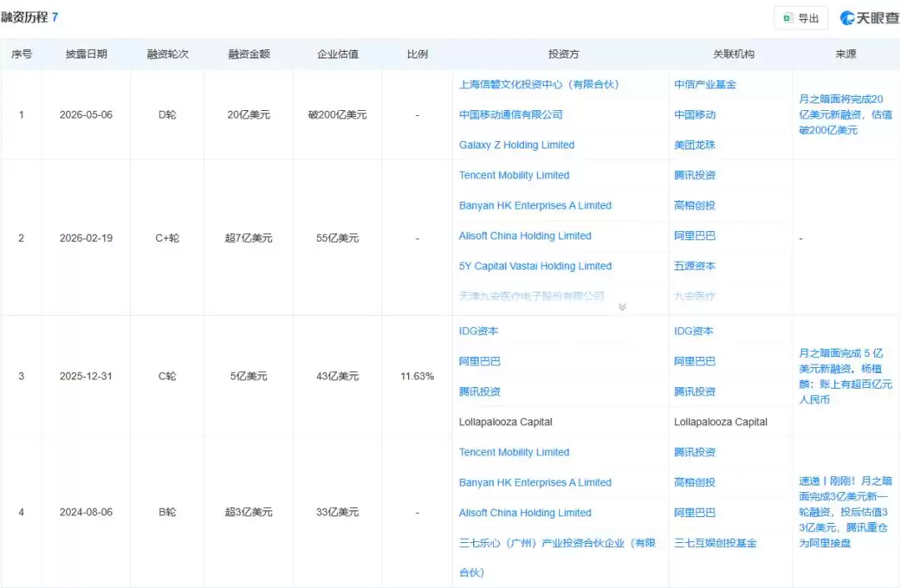Click the 融资轮次 column header
901x588 pixels.
(167, 54)
